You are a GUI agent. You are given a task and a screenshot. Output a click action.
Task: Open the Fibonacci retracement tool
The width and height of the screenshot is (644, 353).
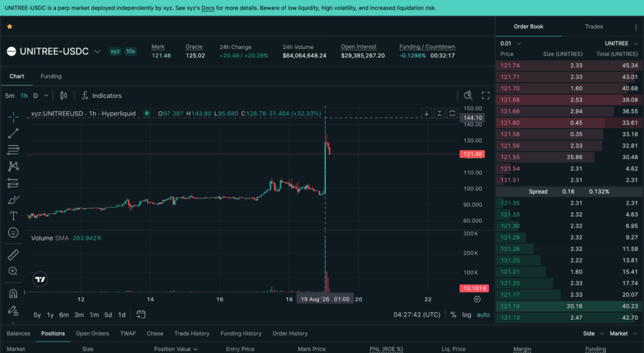(13, 149)
